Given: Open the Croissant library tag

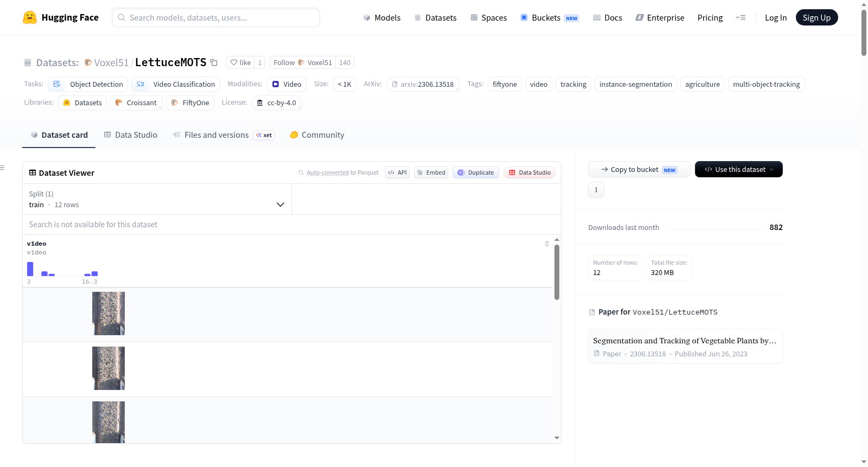Looking at the screenshot, I should click(136, 103).
